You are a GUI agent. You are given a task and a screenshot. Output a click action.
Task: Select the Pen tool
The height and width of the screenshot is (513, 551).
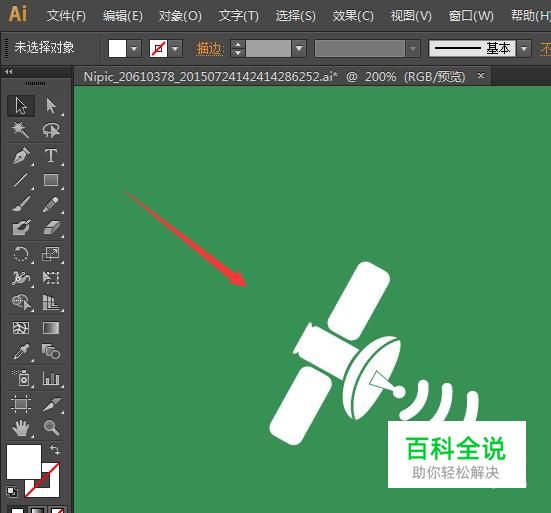point(21,156)
